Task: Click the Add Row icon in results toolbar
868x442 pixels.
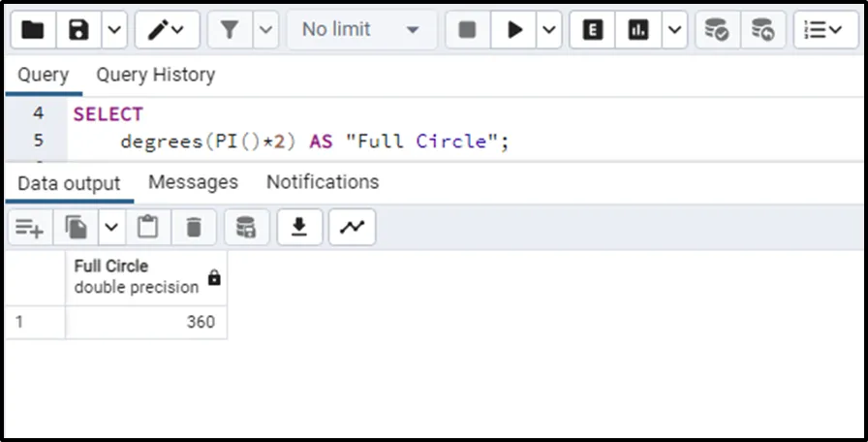Action: 29,228
